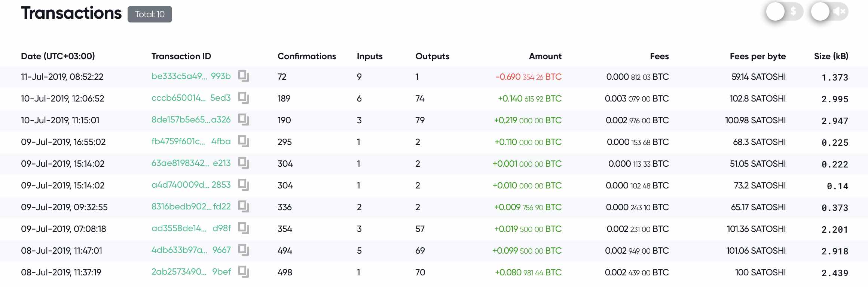The image size is (868, 287).
Task: Copy transaction ID be333c5a49...993b
Action: click(244, 76)
